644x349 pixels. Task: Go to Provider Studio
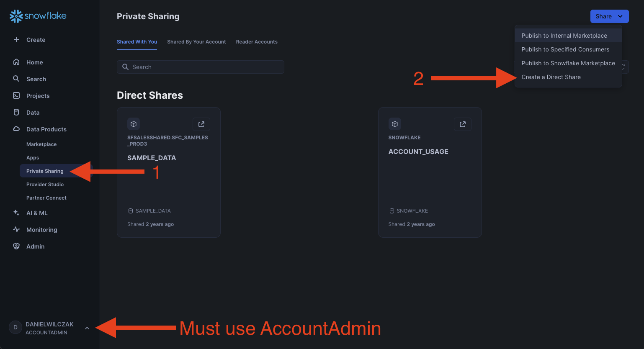tap(45, 185)
